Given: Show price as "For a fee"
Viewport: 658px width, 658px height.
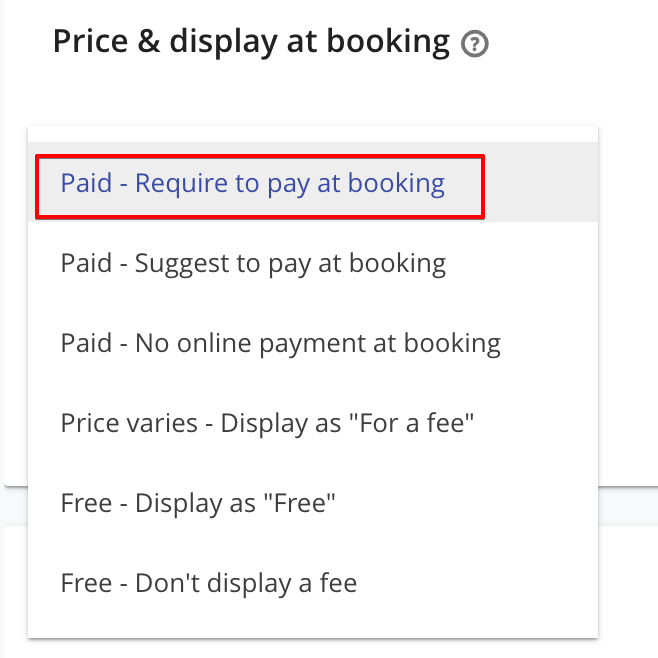Looking at the screenshot, I should (x=313, y=422).
